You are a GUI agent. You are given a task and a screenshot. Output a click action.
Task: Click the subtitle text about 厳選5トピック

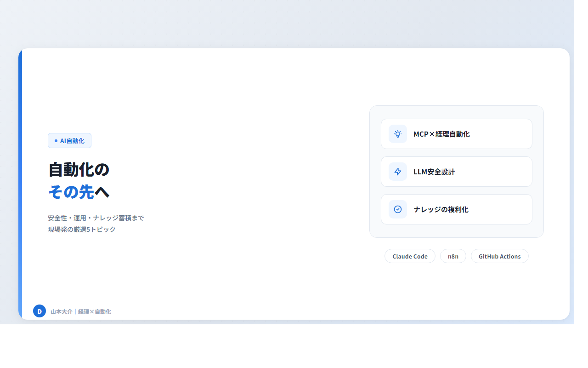[96, 223]
